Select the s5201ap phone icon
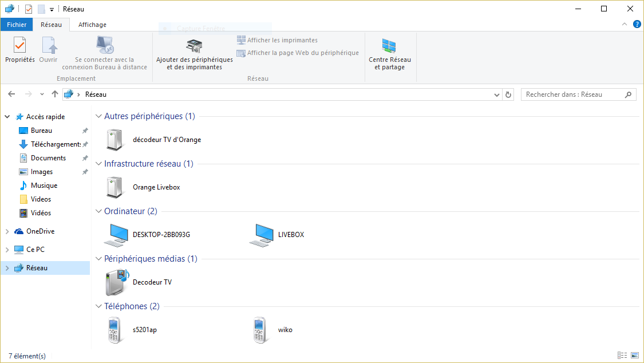Image resolution: width=644 pixels, height=363 pixels. [114, 330]
